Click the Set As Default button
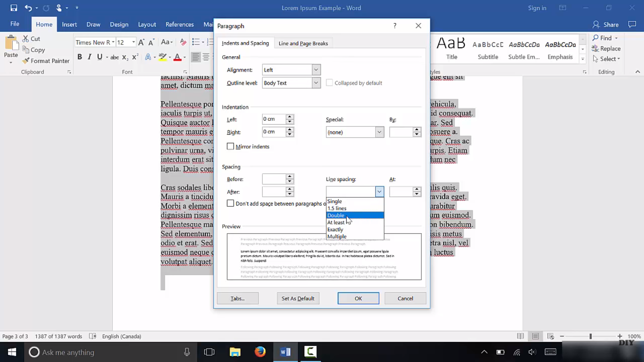The height and width of the screenshot is (362, 644). click(298, 298)
